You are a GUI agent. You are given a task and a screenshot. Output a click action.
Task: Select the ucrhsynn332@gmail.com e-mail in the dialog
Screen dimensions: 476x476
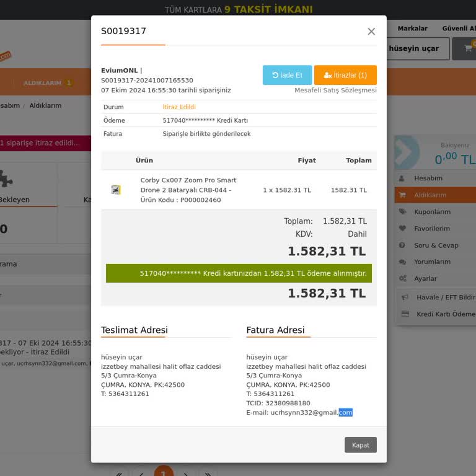312,413
